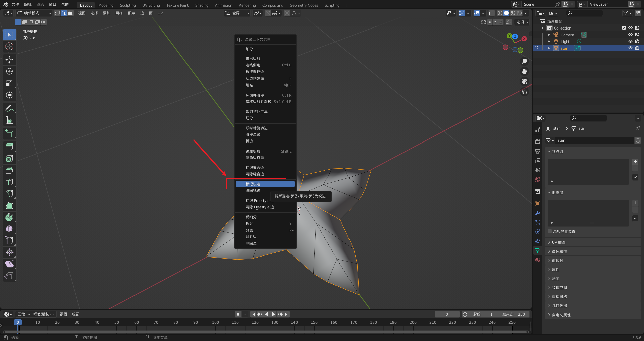644x341 pixels.
Task: Disable star object in renders
Action: click(x=637, y=48)
